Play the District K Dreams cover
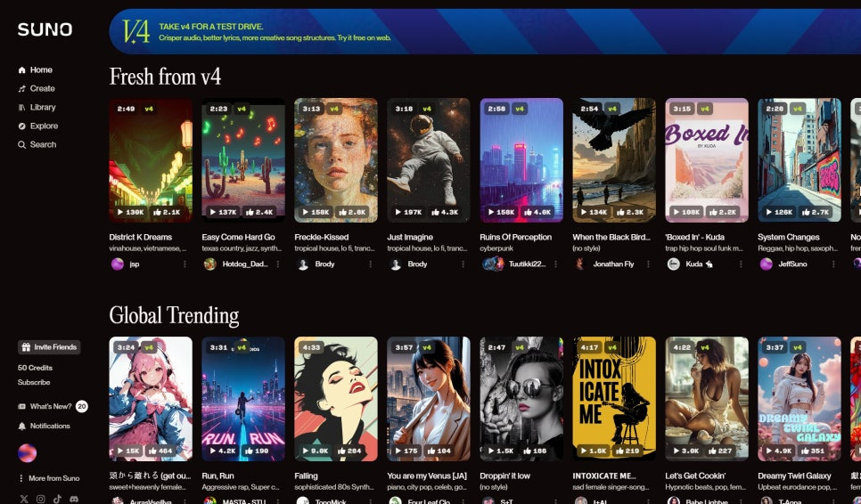 point(151,160)
